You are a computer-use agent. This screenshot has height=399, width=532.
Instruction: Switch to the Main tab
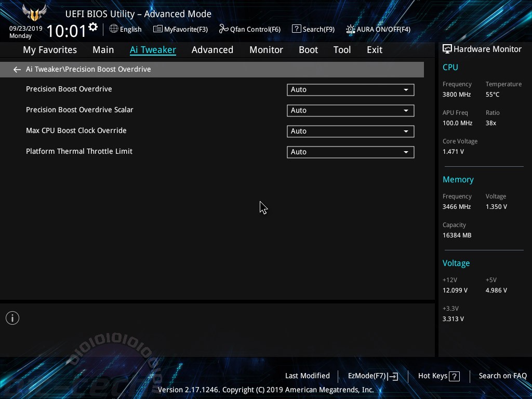103,50
